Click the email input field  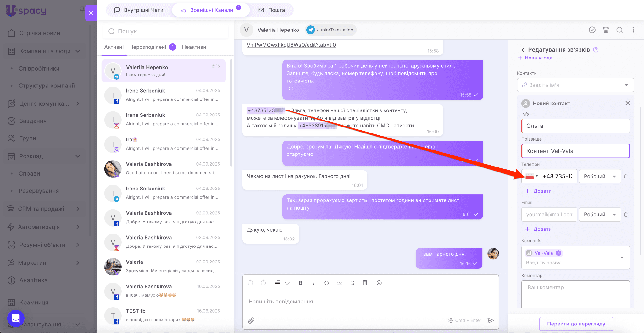coord(549,214)
